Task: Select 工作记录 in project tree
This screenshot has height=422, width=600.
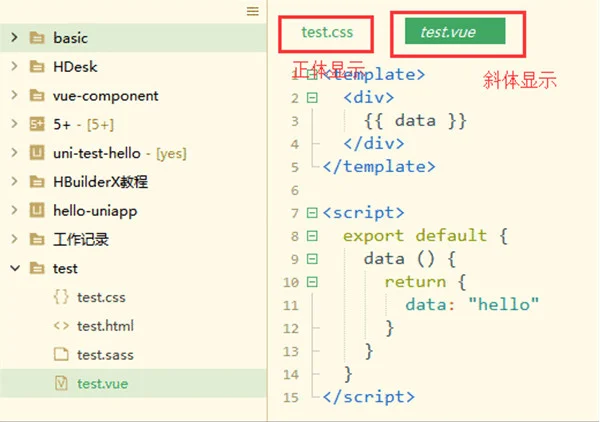Action: (x=81, y=240)
